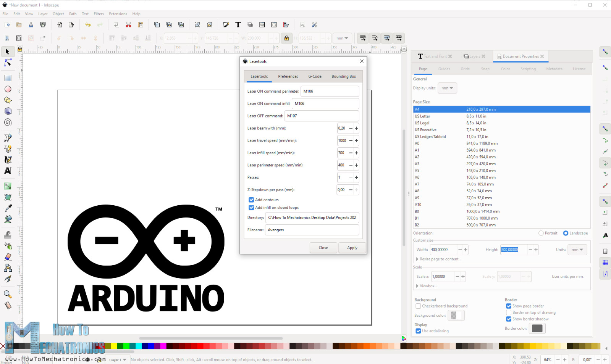
Task: Set the Border color swatch
Action: (537, 328)
